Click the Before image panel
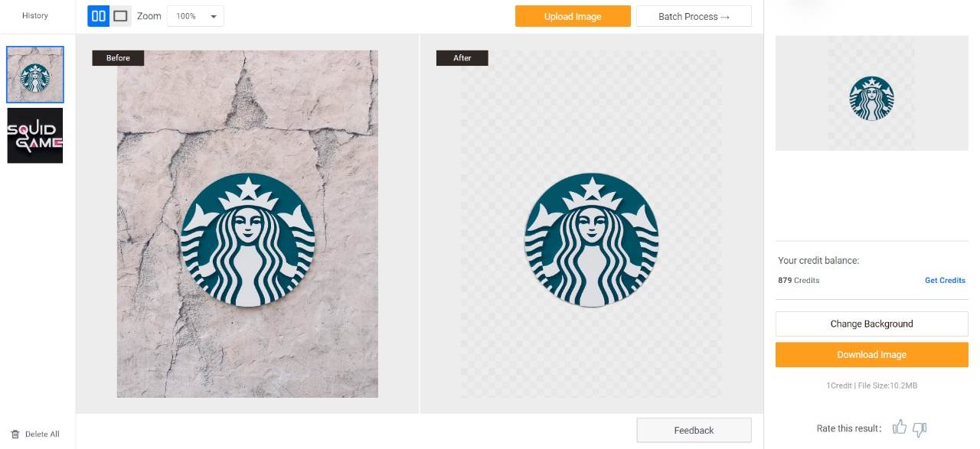 pyautogui.click(x=247, y=224)
